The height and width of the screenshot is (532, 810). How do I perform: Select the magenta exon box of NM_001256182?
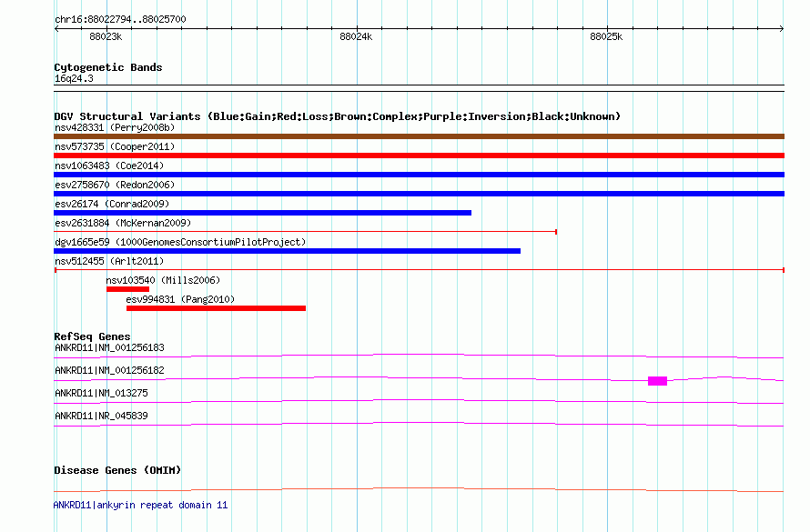point(658,381)
